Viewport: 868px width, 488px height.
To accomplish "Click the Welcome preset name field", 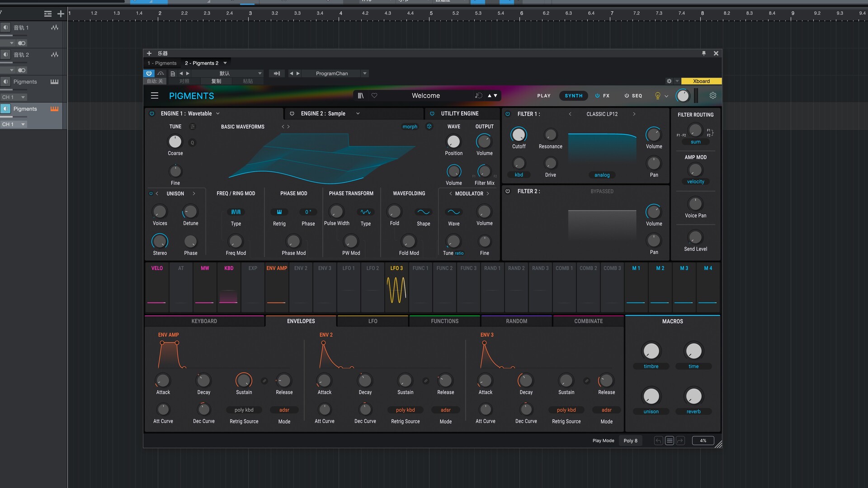I will pos(425,95).
